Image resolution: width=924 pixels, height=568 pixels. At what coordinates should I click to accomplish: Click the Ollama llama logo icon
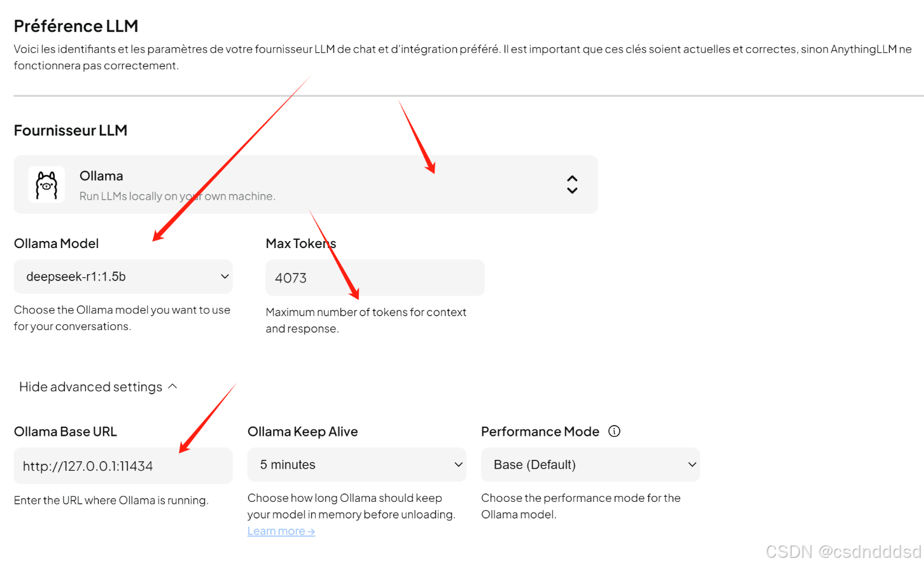coord(46,185)
